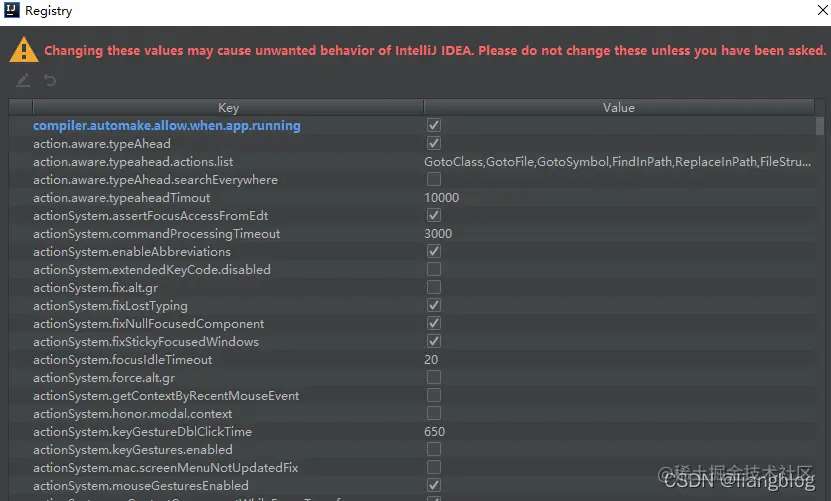This screenshot has height=501, width=831.
Task: Toggle action.aware.typeAhead checkbox
Action: coord(434,143)
